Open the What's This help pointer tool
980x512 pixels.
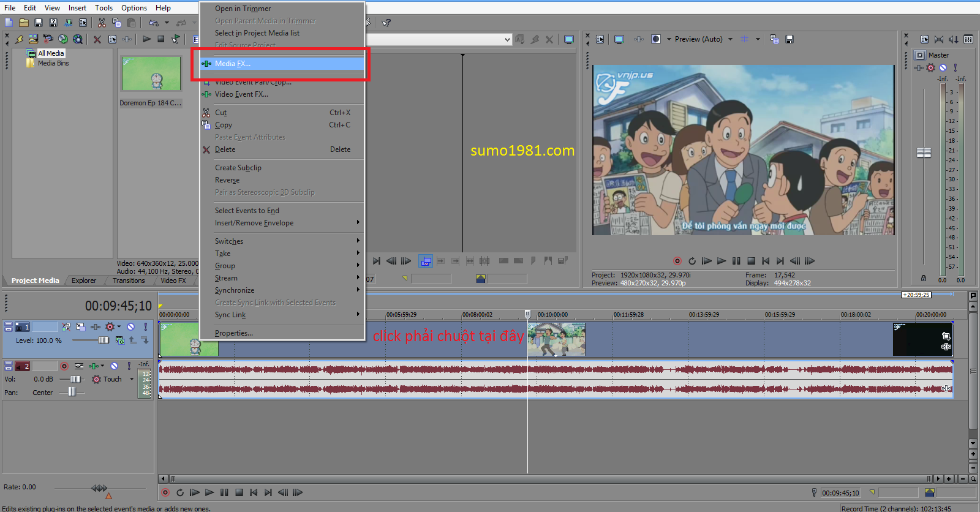(386, 23)
